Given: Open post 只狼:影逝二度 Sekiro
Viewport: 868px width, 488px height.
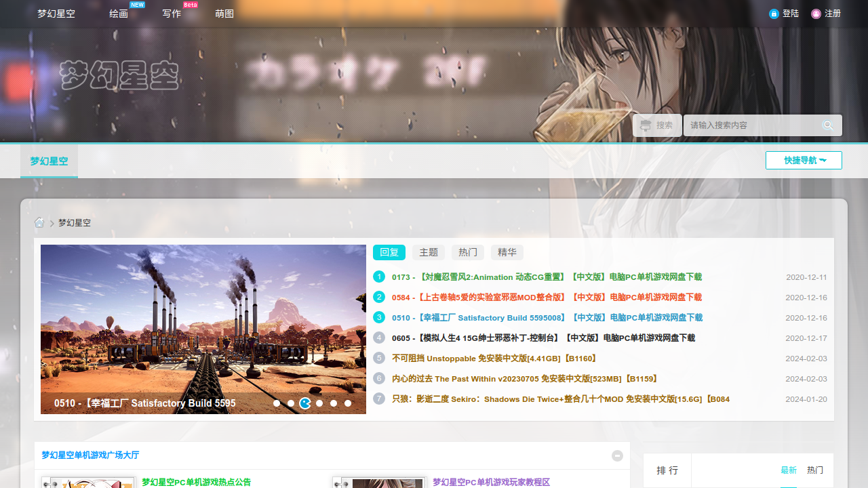Looking at the screenshot, I should coord(561,399).
